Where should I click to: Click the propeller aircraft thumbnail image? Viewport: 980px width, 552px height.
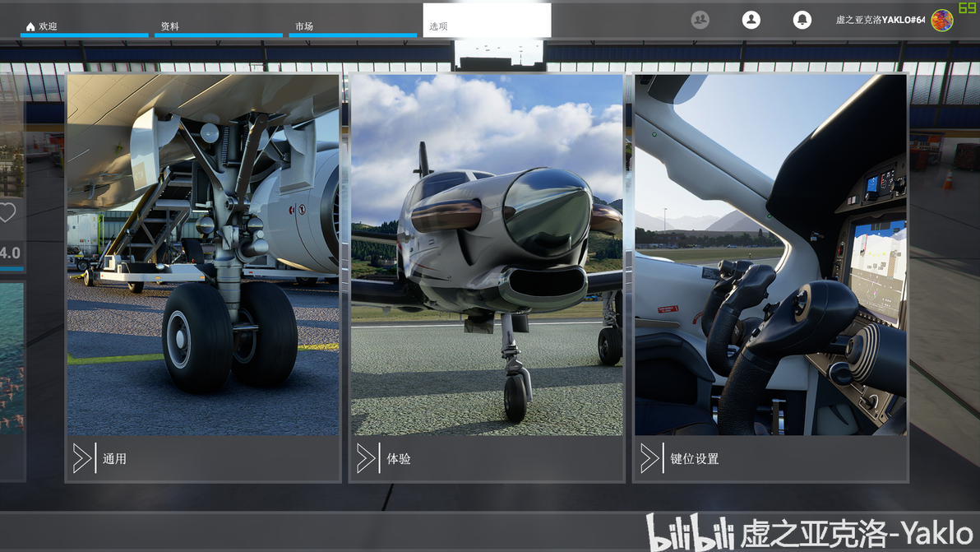tap(487, 254)
